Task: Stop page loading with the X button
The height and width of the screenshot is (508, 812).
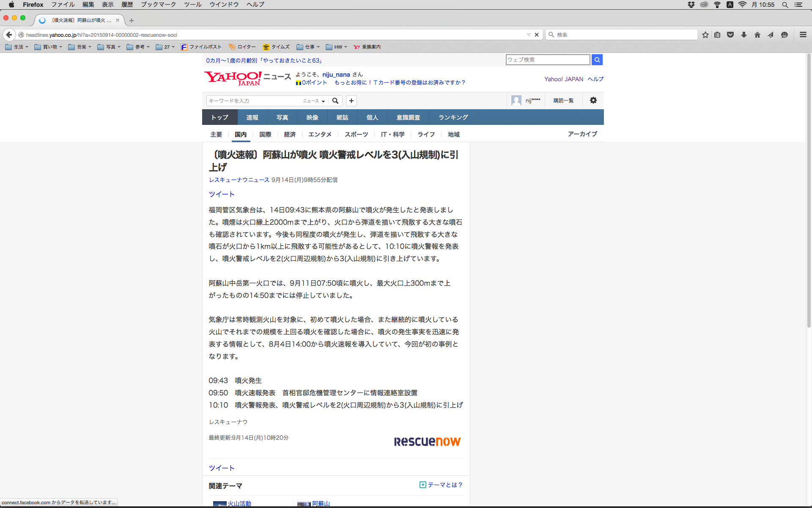Action: (537, 35)
